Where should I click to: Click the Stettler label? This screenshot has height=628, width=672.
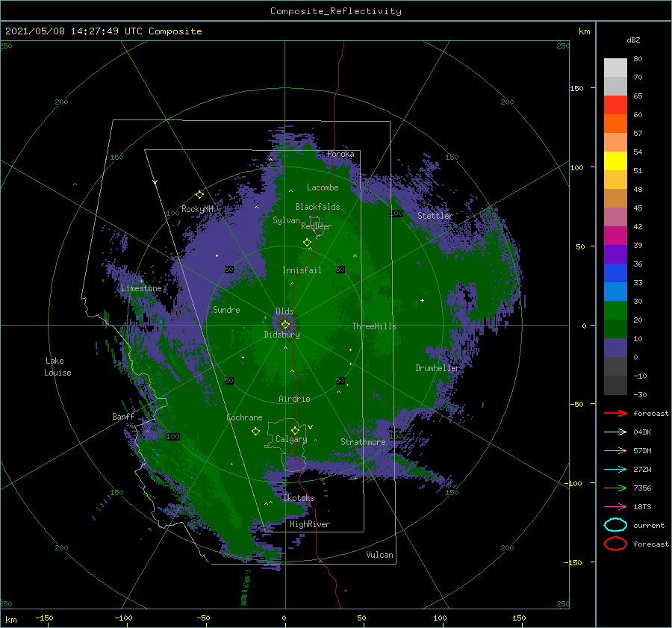(x=435, y=216)
